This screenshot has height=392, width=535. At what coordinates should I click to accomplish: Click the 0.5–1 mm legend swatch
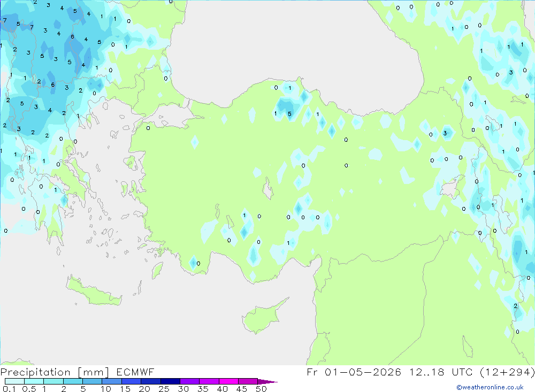(34, 381)
